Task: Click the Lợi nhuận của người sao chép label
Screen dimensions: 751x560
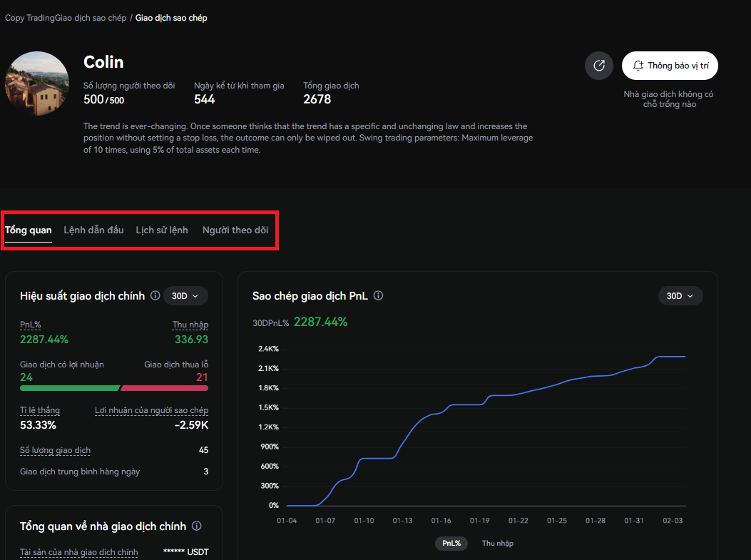Action: (151, 411)
